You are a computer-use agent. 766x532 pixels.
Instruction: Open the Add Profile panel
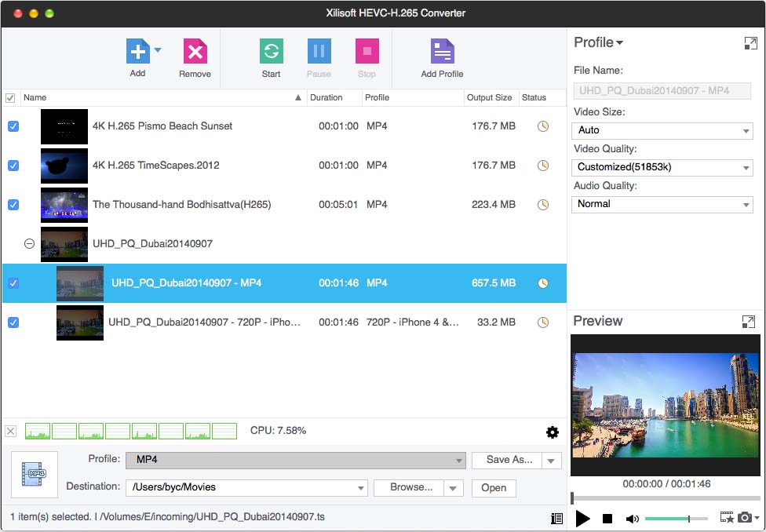click(x=442, y=52)
